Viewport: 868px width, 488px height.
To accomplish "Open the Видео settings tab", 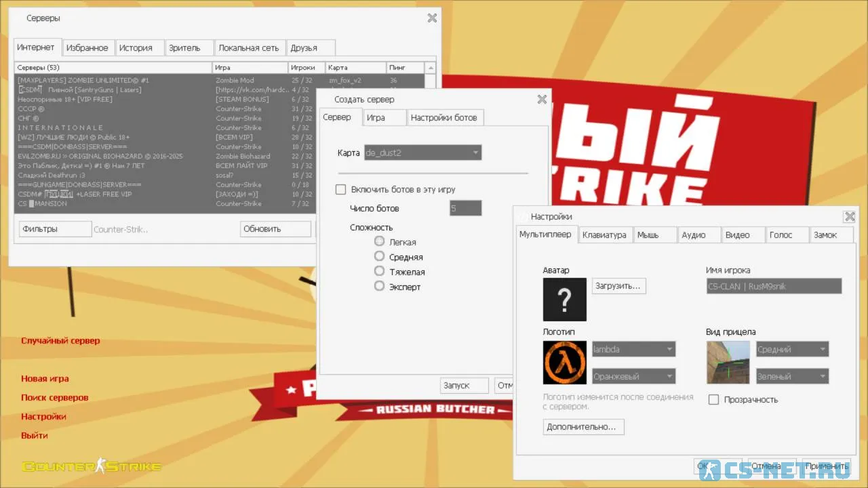I will pyautogui.click(x=743, y=235).
